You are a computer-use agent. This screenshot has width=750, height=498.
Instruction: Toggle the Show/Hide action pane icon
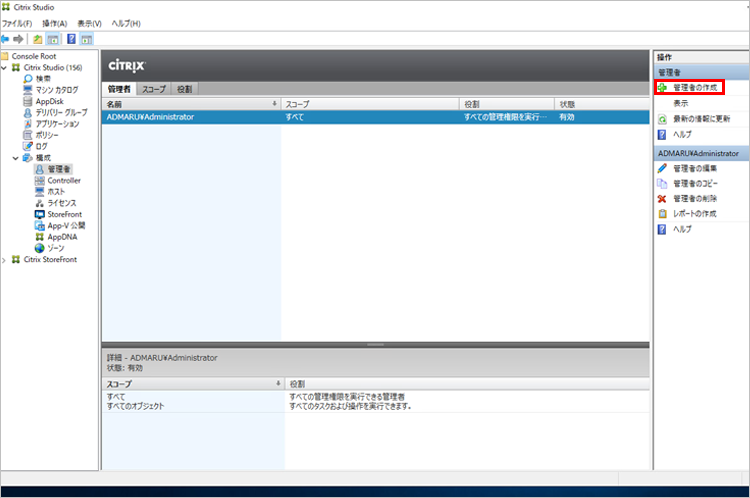87,39
